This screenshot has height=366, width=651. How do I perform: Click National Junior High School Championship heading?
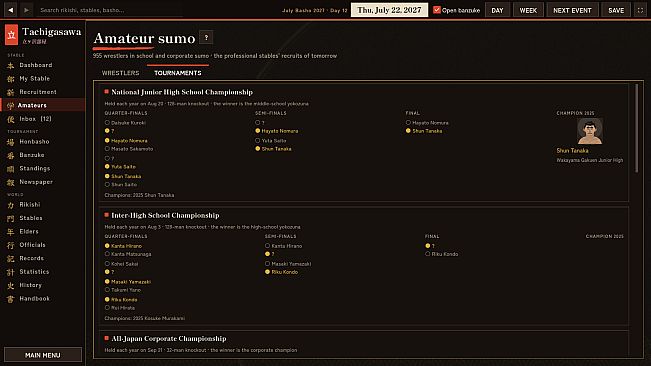[x=182, y=92]
